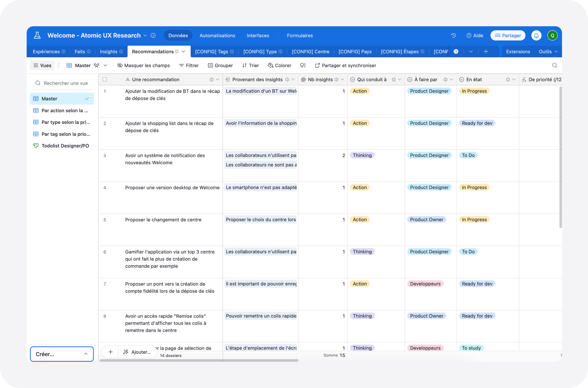This screenshot has height=388, width=588.
Task: Expand the Créer... panel
Action: [62, 354]
